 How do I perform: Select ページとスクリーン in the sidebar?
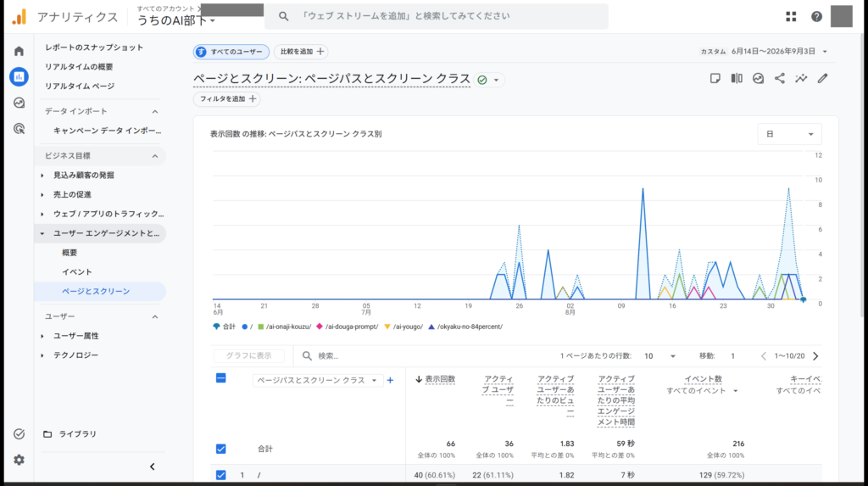100,292
